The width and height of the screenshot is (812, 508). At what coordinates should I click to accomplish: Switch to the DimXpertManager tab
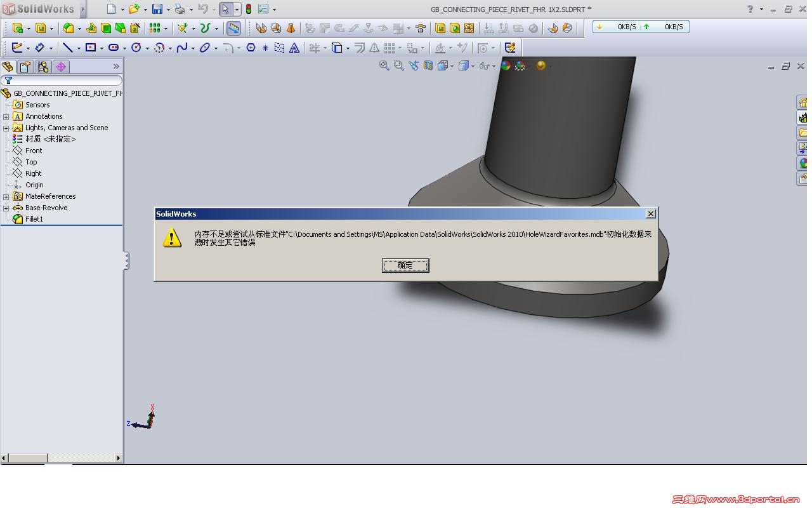click(61, 67)
